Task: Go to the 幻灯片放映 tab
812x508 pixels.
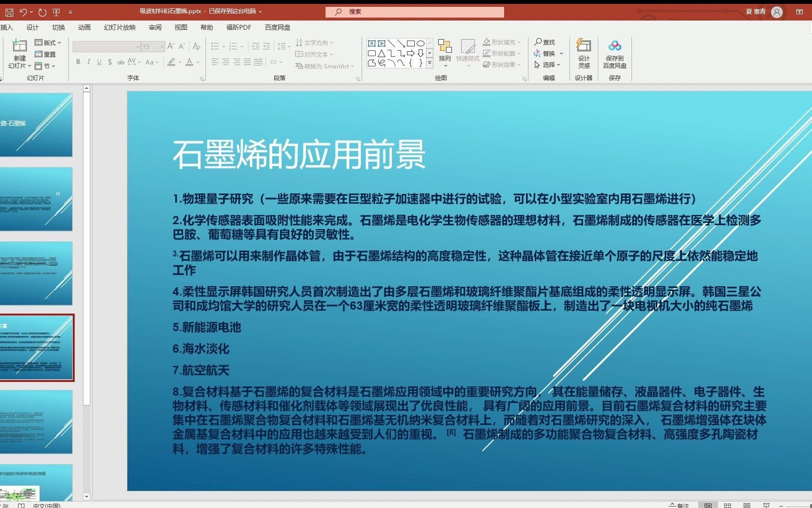Action: pos(120,27)
